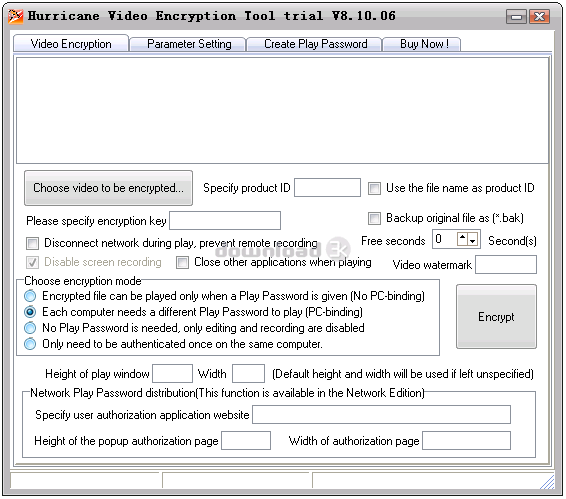Screen dimensions: 566x499
Task: Click the Encrypt button
Action: (496, 317)
